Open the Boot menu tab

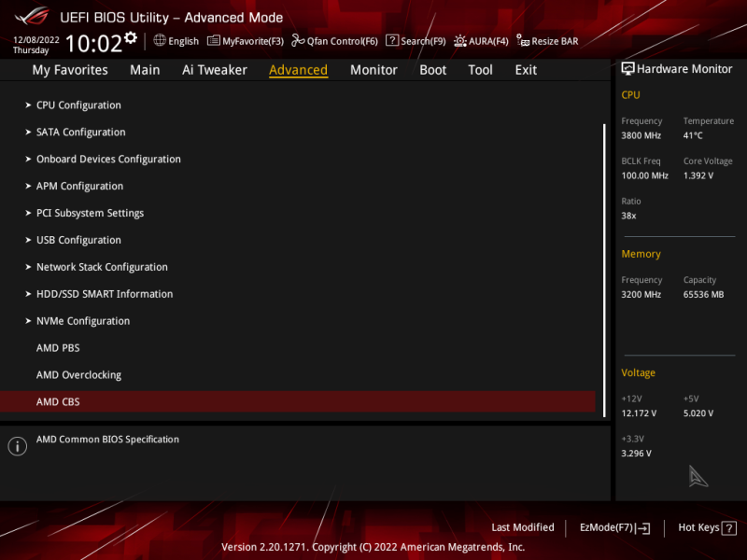[x=432, y=69]
